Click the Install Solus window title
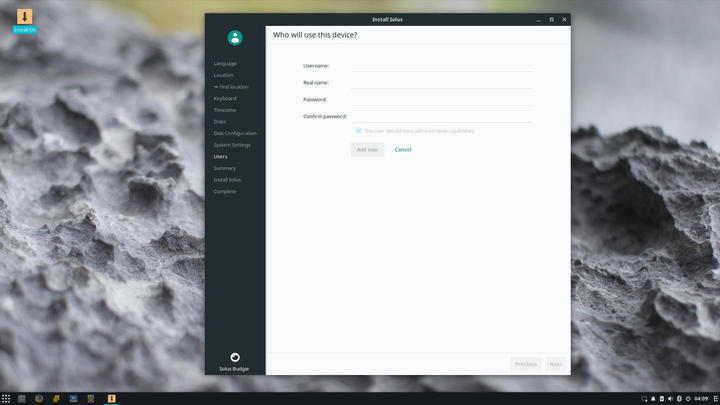The width and height of the screenshot is (720, 405). (388, 20)
